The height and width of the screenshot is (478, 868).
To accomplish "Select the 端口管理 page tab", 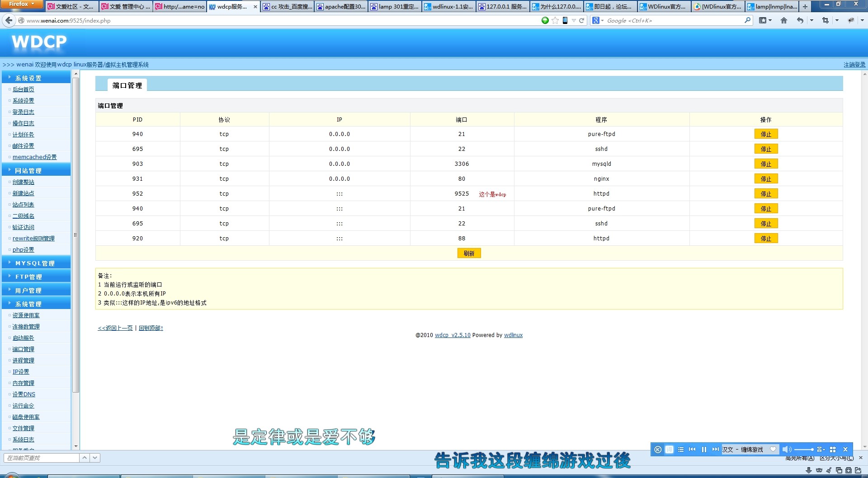I will pyautogui.click(x=127, y=85).
